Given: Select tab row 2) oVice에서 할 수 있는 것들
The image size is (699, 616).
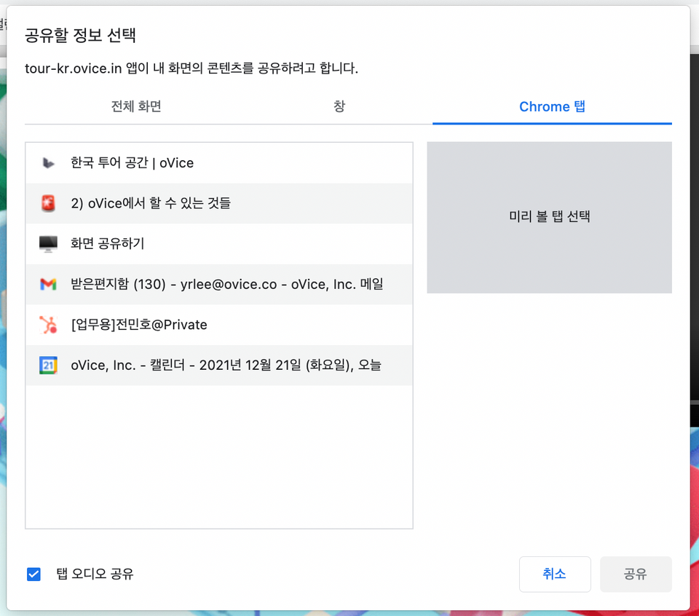Looking at the screenshot, I should (x=219, y=203).
